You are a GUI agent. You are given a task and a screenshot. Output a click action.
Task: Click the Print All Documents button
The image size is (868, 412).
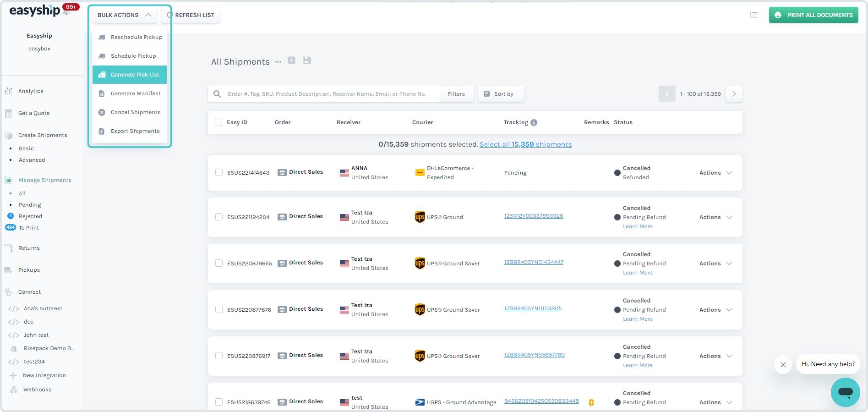[x=813, y=15]
